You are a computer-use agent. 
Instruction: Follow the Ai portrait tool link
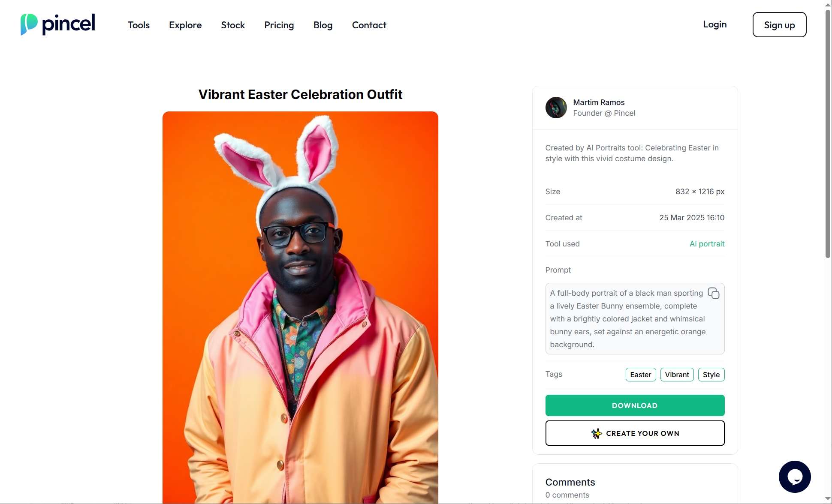coord(707,244)
